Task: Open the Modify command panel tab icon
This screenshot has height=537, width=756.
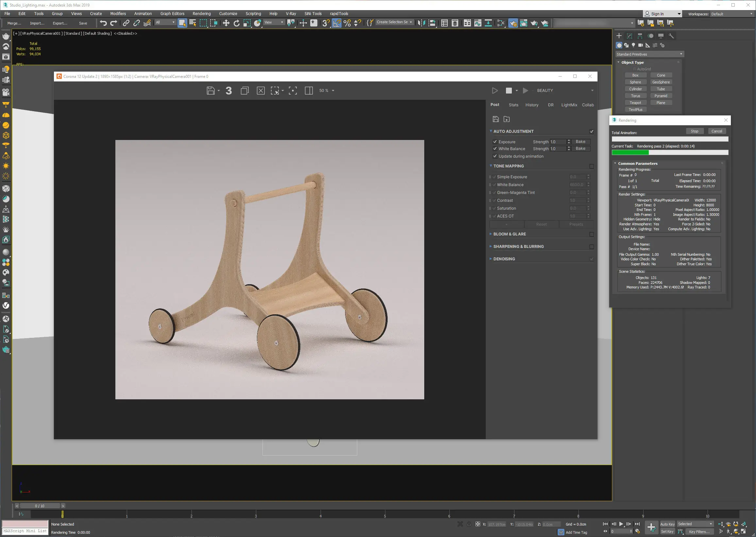Action: tap(630, 36)
